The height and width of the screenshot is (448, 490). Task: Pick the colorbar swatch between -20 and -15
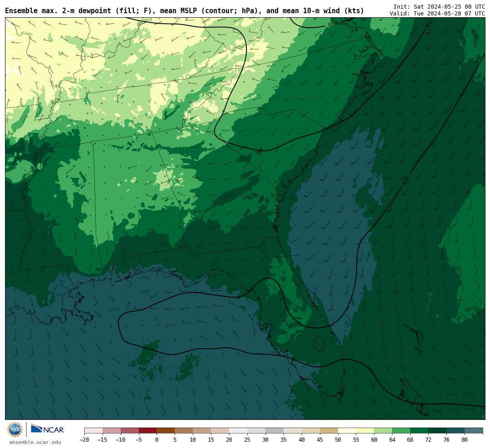(x=93, y=431)
